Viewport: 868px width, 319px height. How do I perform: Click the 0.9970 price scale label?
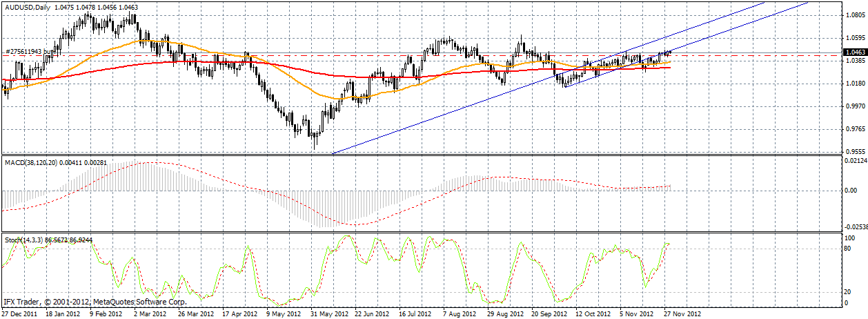tap(856, 106)
